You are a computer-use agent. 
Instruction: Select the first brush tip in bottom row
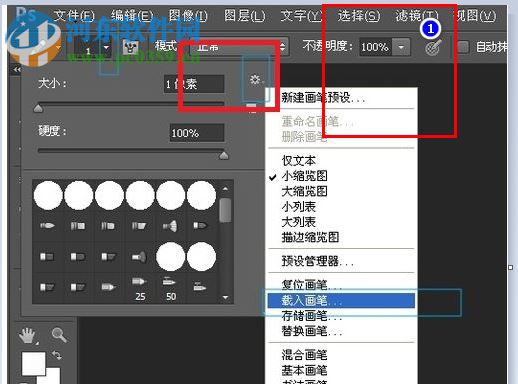tap(47, 287)
